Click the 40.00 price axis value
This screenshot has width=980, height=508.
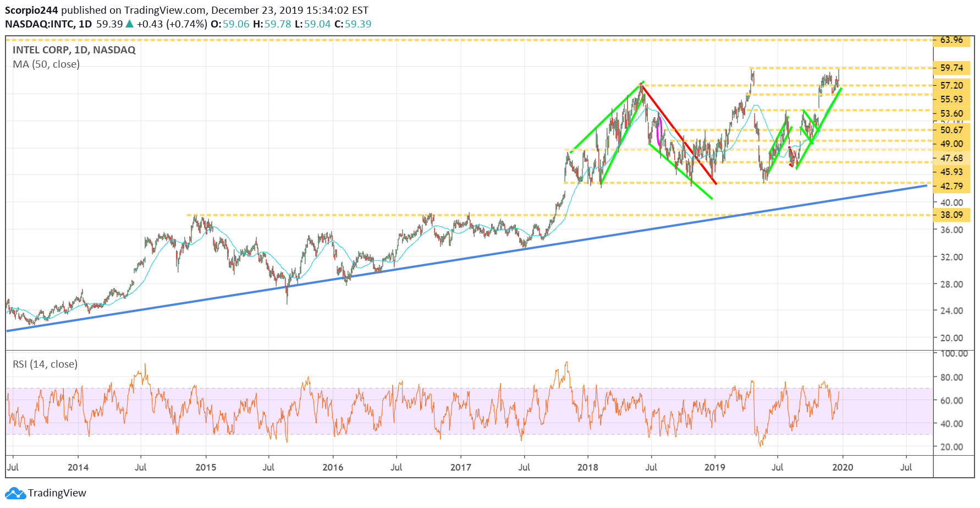tap(951, 202)
